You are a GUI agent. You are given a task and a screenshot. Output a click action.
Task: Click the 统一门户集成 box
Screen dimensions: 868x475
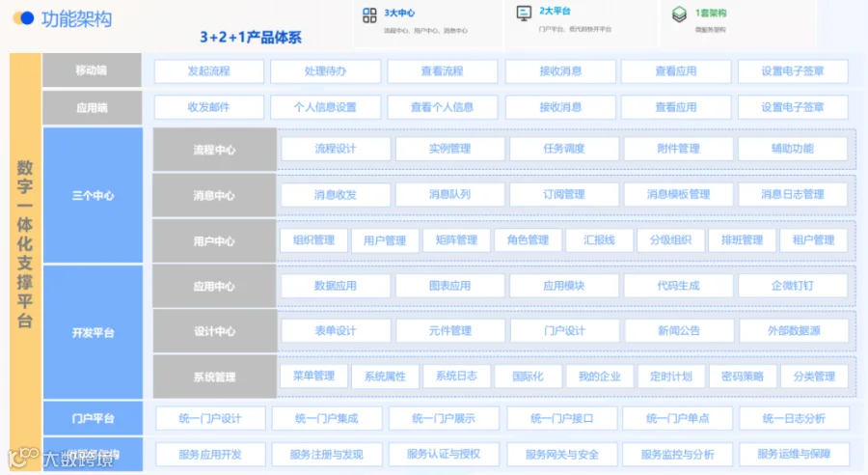click(x=327, y=418)
